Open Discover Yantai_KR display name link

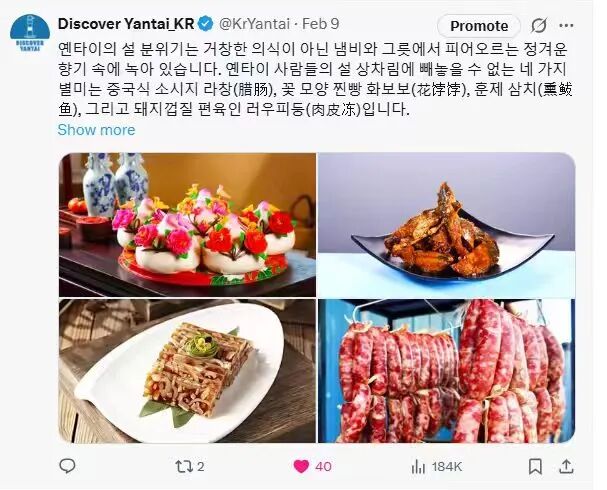point(126,24)
